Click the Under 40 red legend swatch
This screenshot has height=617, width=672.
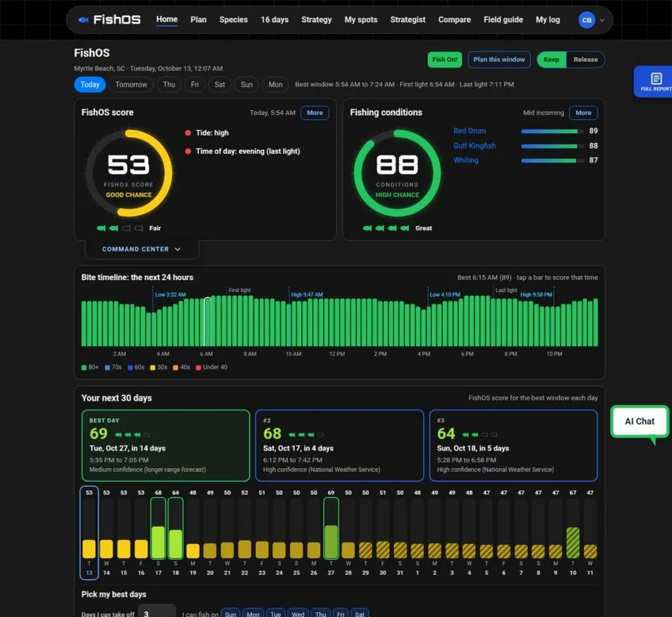tap(198, 368)
